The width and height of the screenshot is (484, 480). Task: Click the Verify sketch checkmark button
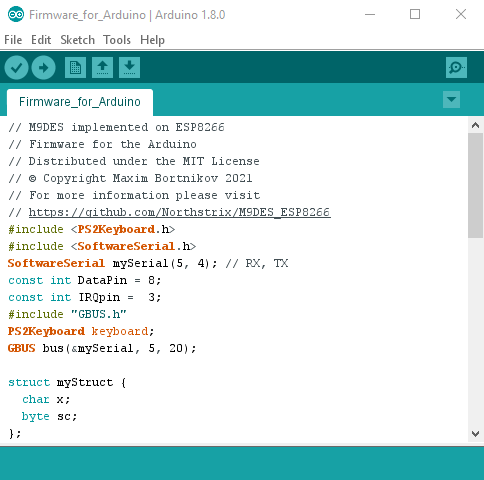(16, 68)
